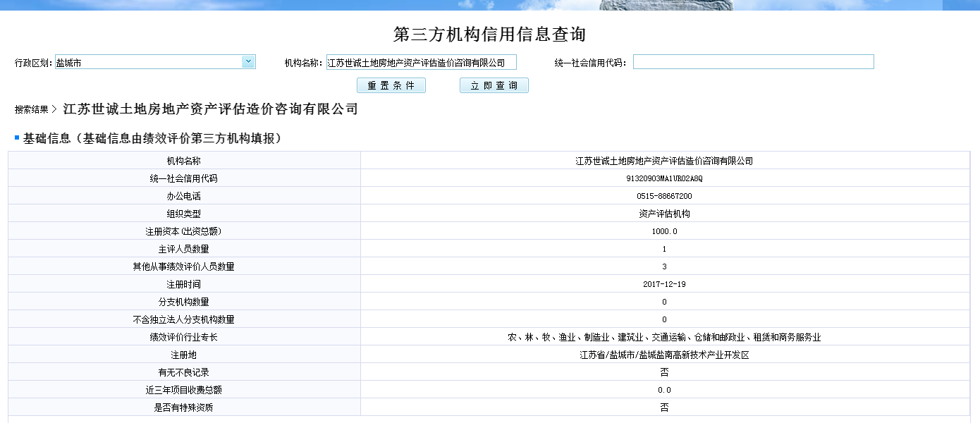Screen dimensions: 980x423
Task: Click the 搜索结果 breadcrumb label
Action: click(x=32, y=110)
